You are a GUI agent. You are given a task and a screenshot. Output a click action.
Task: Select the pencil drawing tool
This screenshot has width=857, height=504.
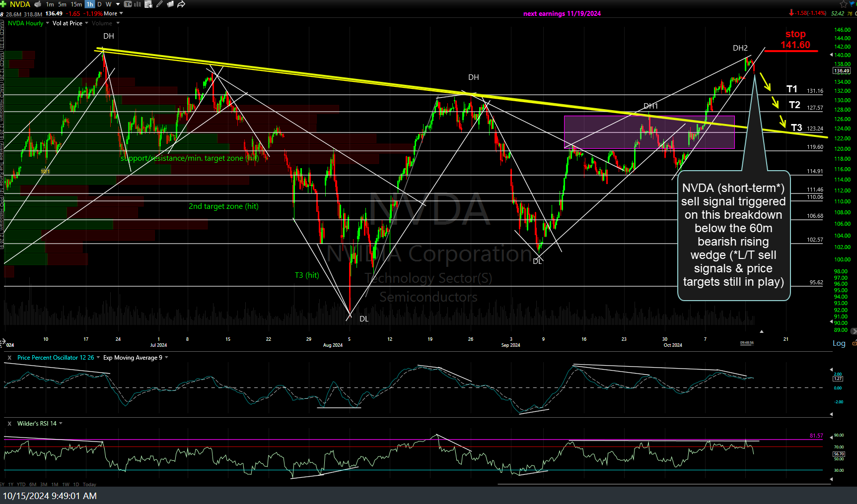point(159,4)
